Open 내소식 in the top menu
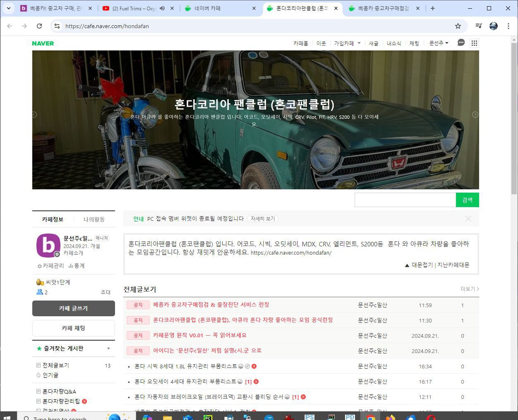Image resolution: width=518 pixels, height=420 pixels. point(394,43)
